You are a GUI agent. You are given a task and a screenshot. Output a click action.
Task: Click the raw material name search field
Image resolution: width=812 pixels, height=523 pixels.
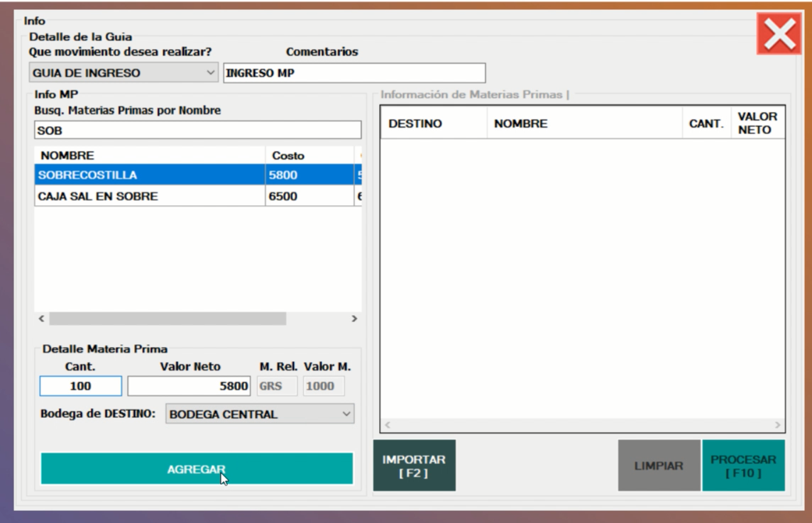pos(197,131)
